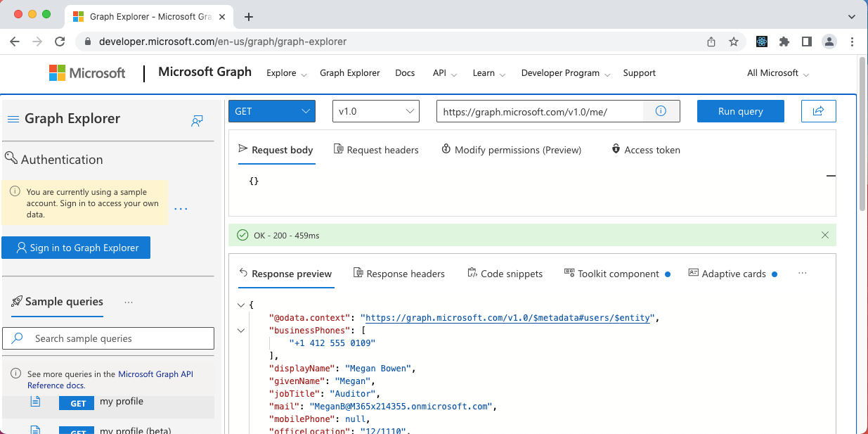Open the v1.0 API version dropdown
The width and height of the screenshot is (868, 434).
pos(375,111)
